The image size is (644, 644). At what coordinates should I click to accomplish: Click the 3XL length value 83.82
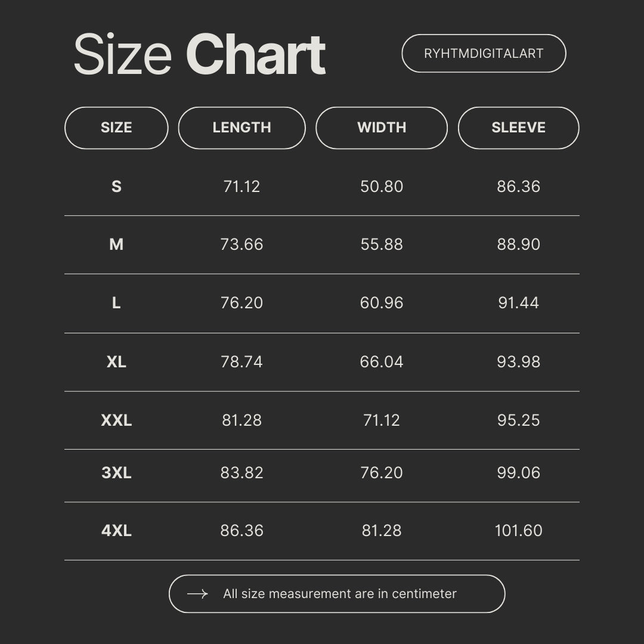click(241, 473)
